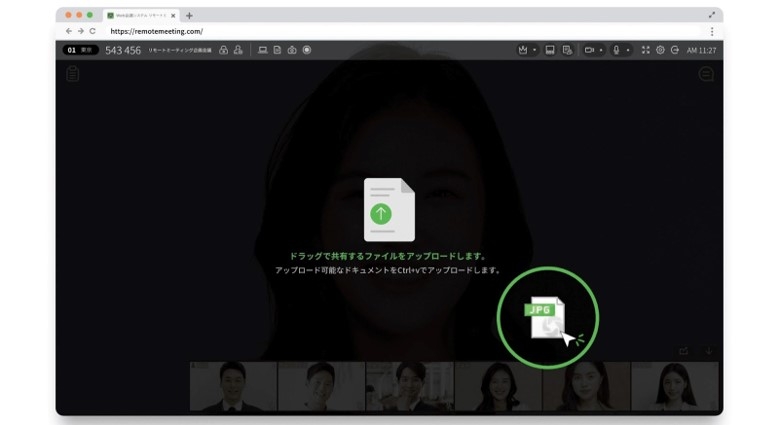Reload the page in the browser

click(93, 32)
